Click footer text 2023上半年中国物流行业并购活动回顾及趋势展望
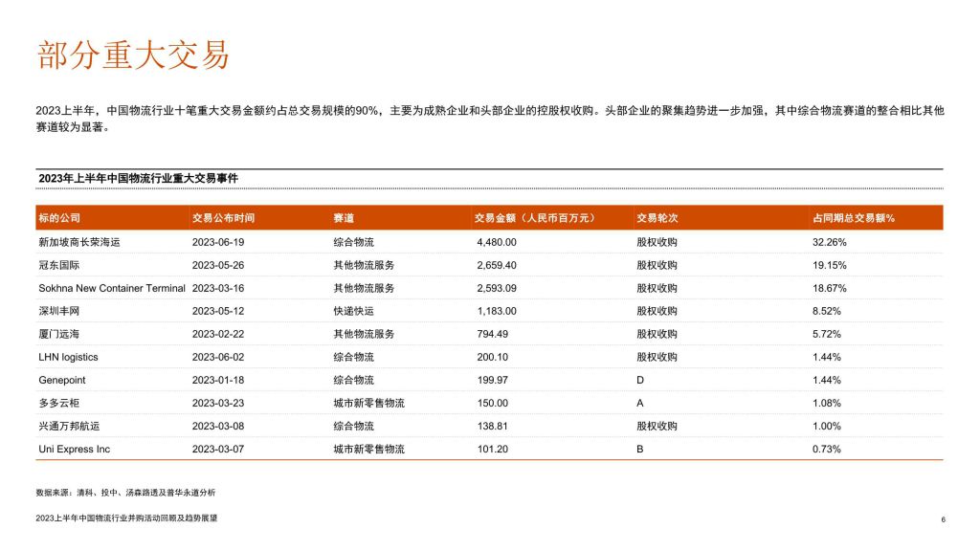The width and height of the screenshot is (980, 551). (127, 518)
